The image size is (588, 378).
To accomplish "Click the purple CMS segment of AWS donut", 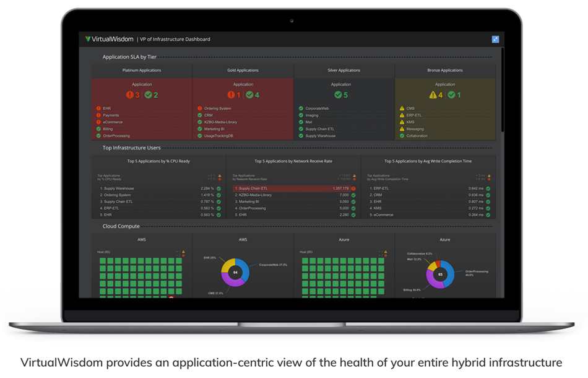I will [x=231, y=281].
